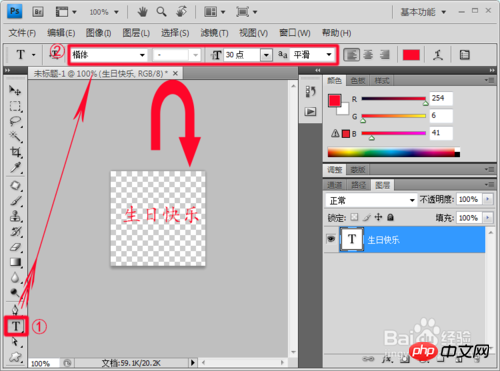Click the red text color swatch
The width and height of the screenshot is (500, 371).
[x=411, y=55]
